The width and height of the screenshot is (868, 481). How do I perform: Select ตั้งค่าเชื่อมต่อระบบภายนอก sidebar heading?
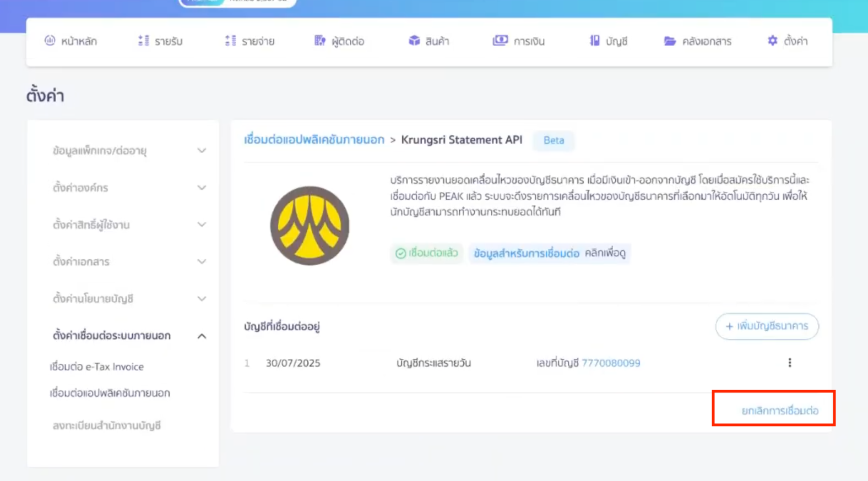pyautogui.click(x=112, y=336)
